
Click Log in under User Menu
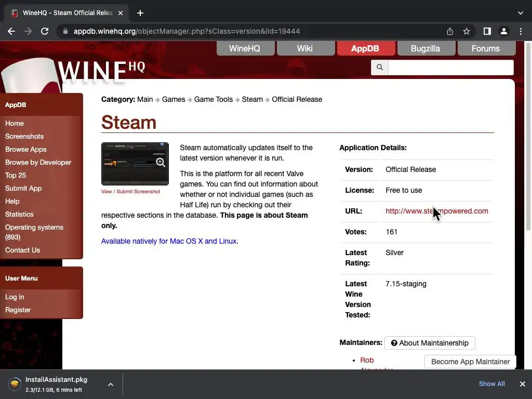click(x=14, y=297)
